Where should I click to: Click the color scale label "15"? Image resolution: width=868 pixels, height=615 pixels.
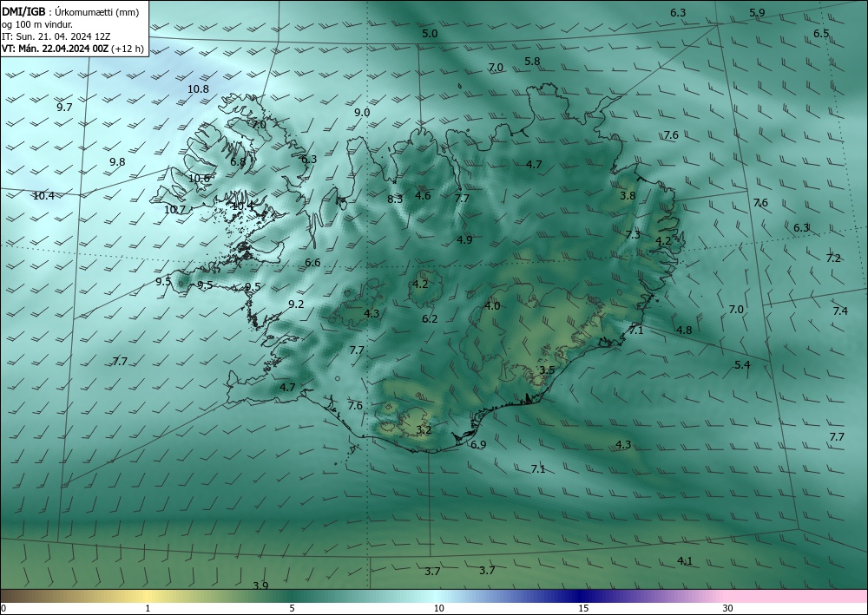point(583,608)
